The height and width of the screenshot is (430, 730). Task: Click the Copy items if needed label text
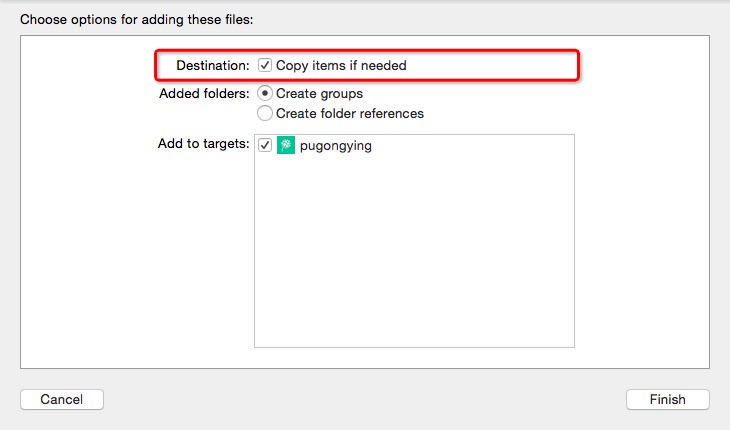click(341, 65)
